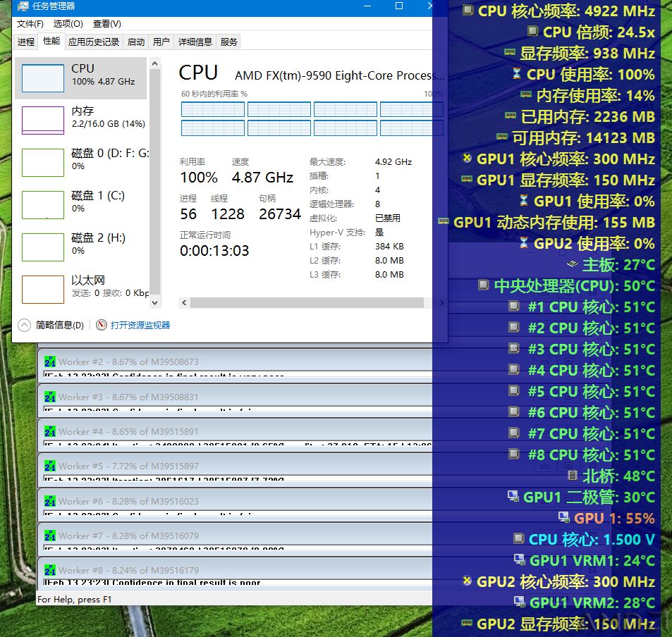Click the title "Worker #2 - 8.67% of M39508673"
The height and width of the screenshot is (637, 672).
point(128,362)
